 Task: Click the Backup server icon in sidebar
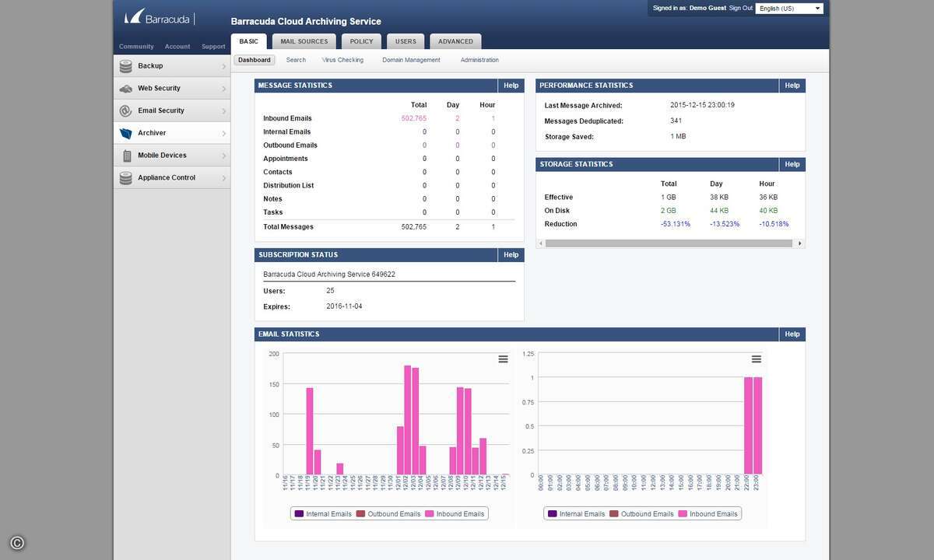(x=126, y=66)
